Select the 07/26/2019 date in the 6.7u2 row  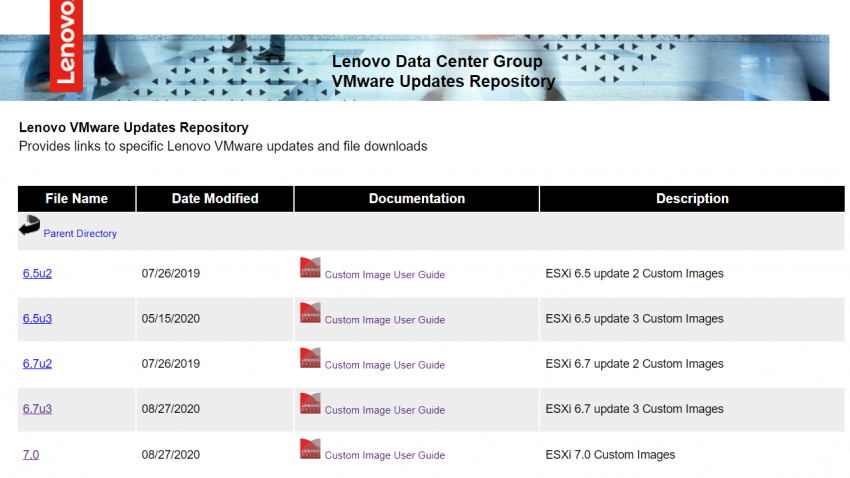click(x=171, y=364)
